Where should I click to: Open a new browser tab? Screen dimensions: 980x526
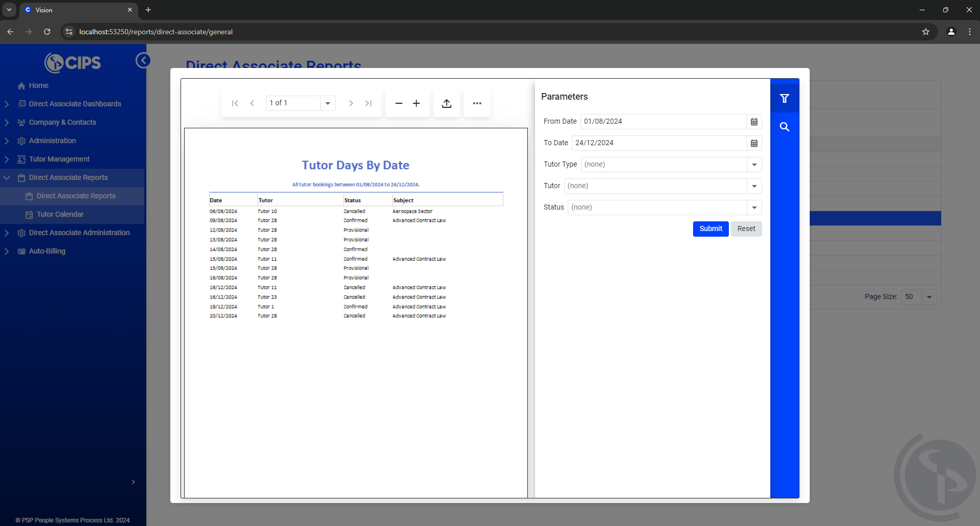tap(148, 10)
